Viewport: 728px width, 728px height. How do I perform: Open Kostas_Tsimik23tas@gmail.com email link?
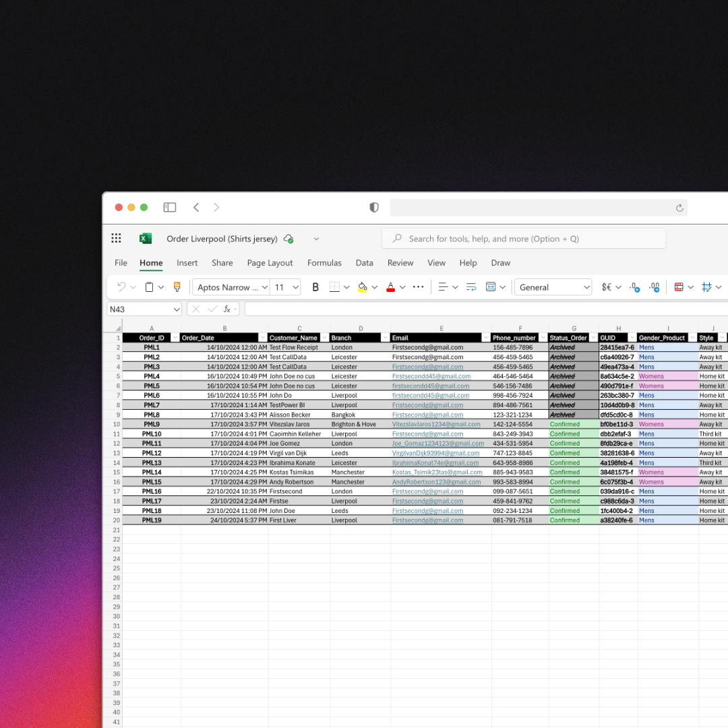[x=437, y=472]
